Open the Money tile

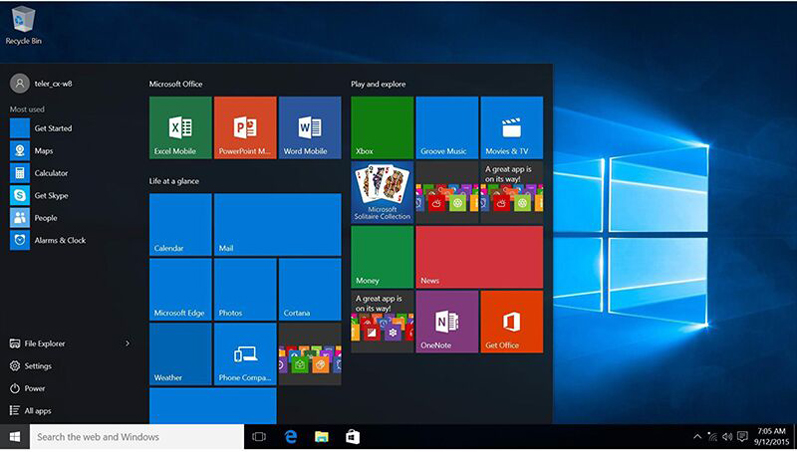382,257
